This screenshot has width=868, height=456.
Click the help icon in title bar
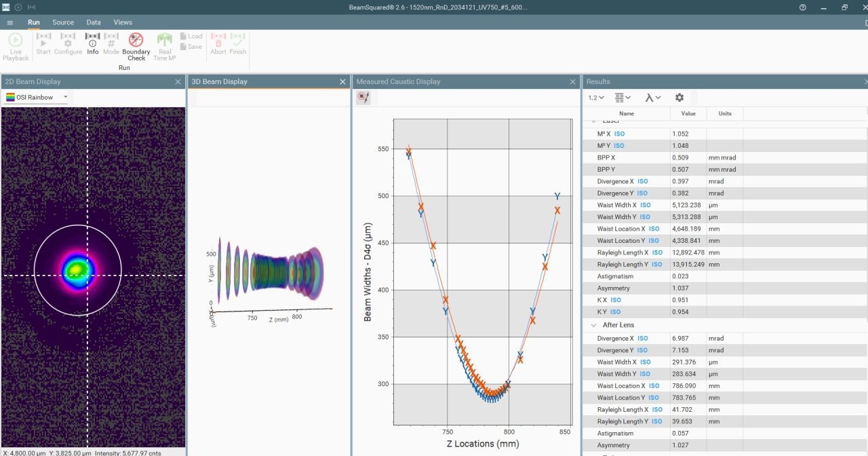pyautogui.click(x=803, y=7)
